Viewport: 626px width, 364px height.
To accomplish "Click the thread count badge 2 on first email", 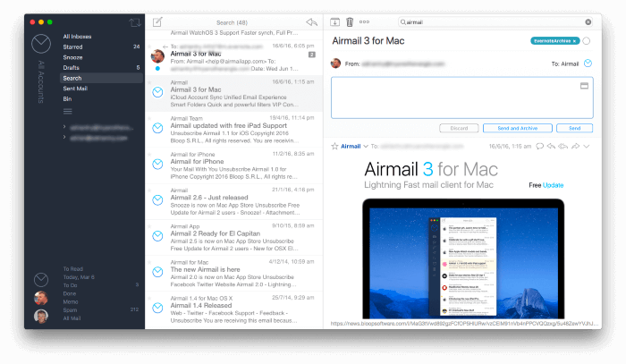I will [312, 55].
